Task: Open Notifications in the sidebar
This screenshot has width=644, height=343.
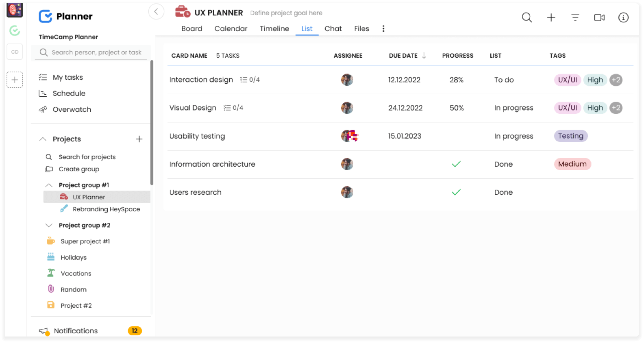Action: (76, 331)
